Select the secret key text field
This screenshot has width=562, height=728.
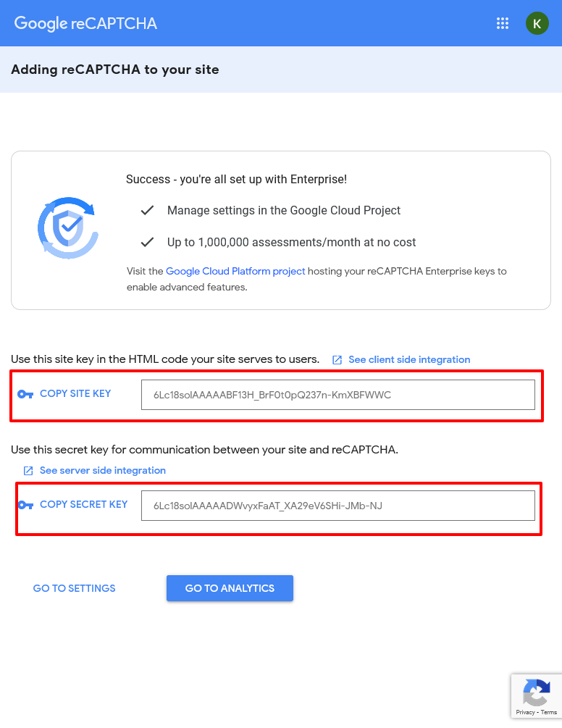pyautogui.click(x=337, y=506)
